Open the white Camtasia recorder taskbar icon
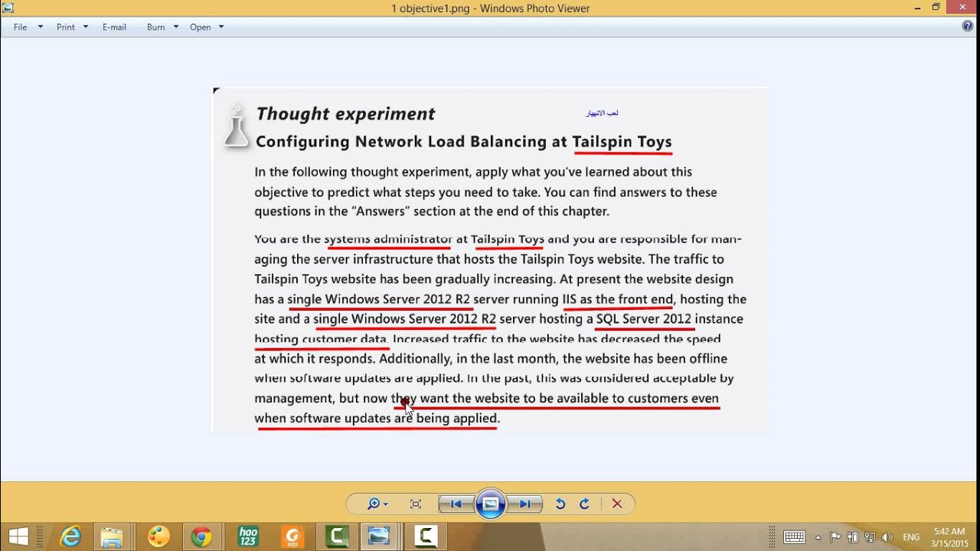This screenshot has width=980, height=551. click(x=426, y=536)
